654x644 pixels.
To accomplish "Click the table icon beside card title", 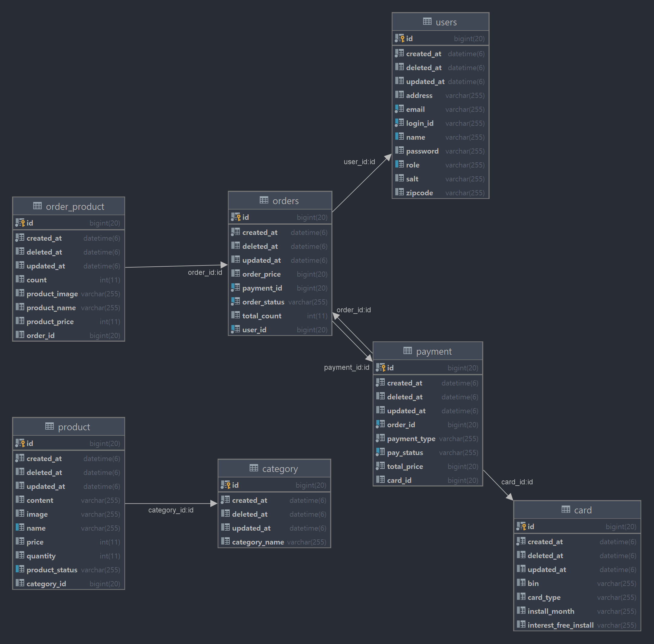I will pos(566,509).
